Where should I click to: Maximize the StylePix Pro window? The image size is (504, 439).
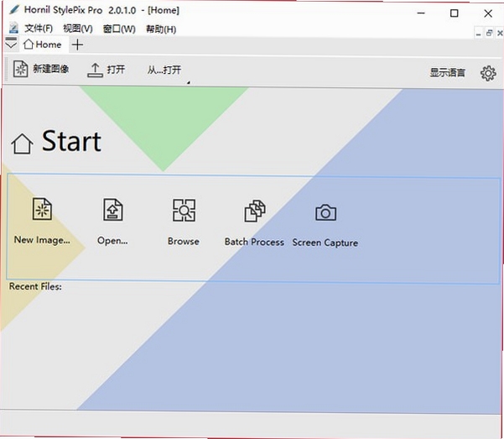[455, 13]
